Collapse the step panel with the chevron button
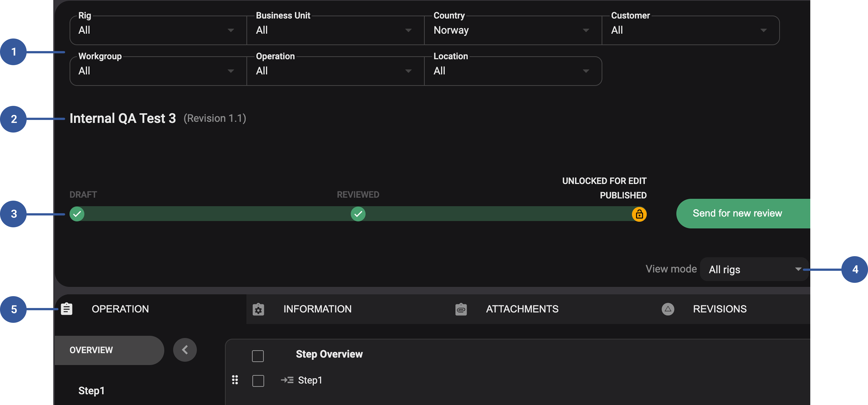Image resolution: width=868 pixels, height=405 pixels. click(185, 350)
